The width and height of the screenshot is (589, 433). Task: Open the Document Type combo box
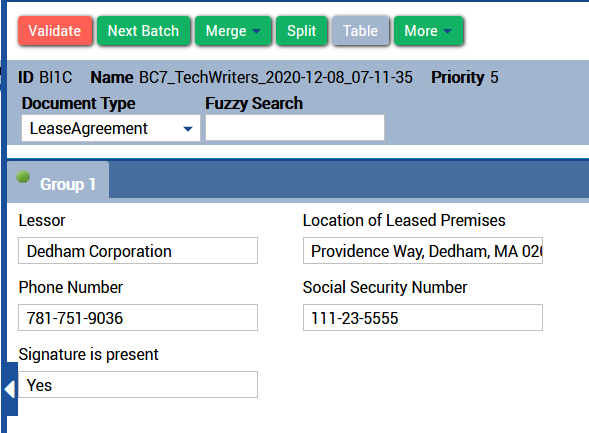(111, 128)
